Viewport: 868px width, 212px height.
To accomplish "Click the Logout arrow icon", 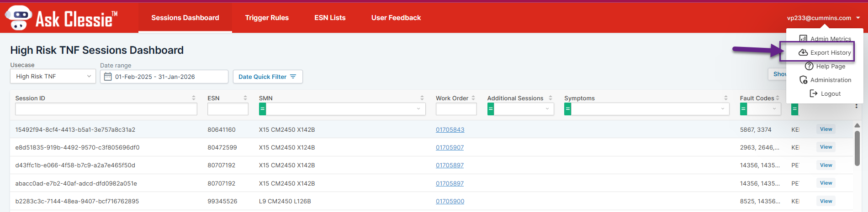I will click(813, 93).
